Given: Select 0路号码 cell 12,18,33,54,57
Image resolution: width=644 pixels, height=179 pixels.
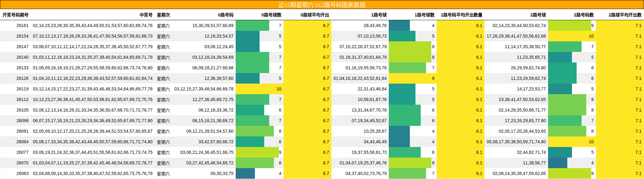Looking at the screenshot, I should pyautogui.click(x=219, y=36).
